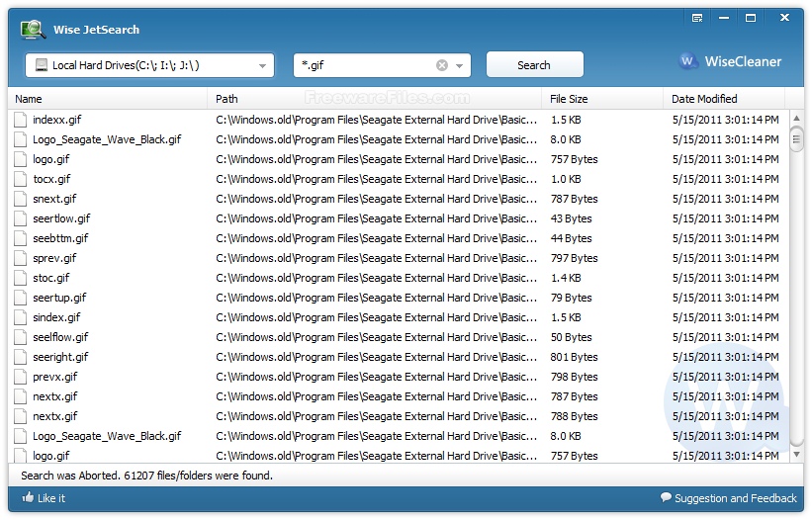
Task: Minimize the Wise JetSearch window
Action: [724, 18]
